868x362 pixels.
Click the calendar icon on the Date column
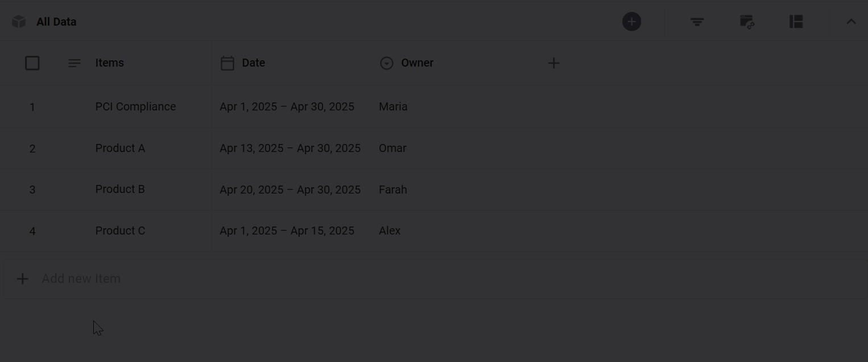[x=227, y=63]
